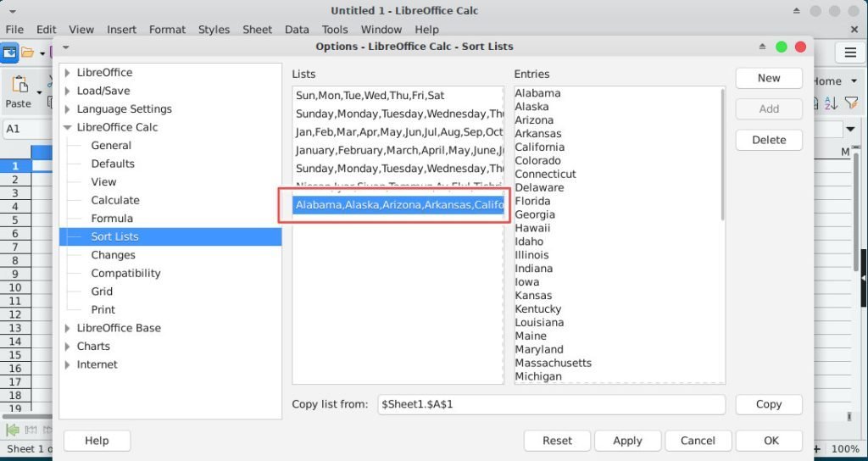
Task: Select the Alabama,Alaska,Arizona list
Action: [x=398, y=205]
